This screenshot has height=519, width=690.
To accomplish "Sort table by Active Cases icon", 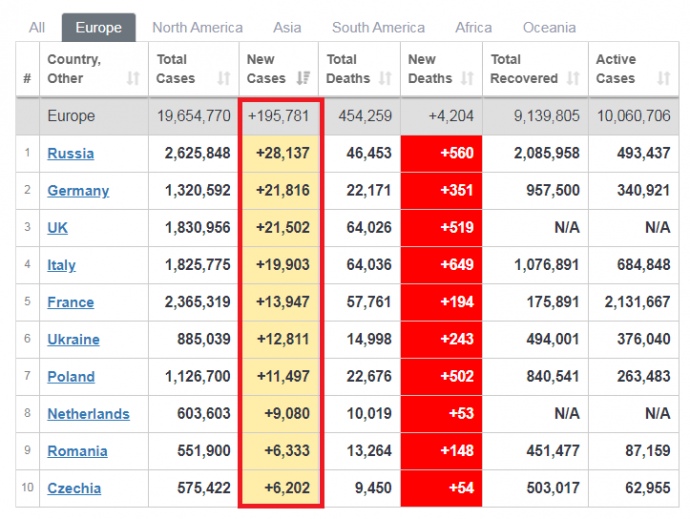I will 664,78.
